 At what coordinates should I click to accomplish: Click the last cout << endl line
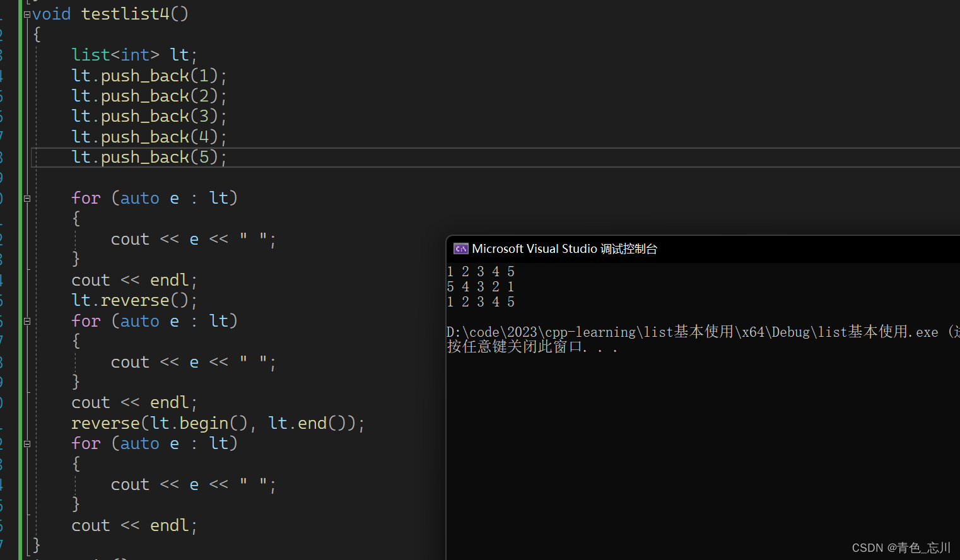tap(134, 525)
